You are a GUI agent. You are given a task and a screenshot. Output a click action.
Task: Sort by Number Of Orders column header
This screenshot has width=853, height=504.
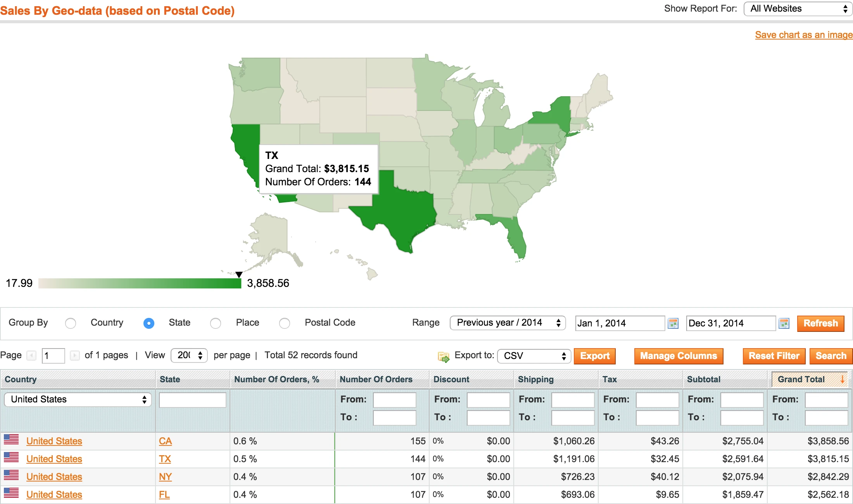[376, 380]
